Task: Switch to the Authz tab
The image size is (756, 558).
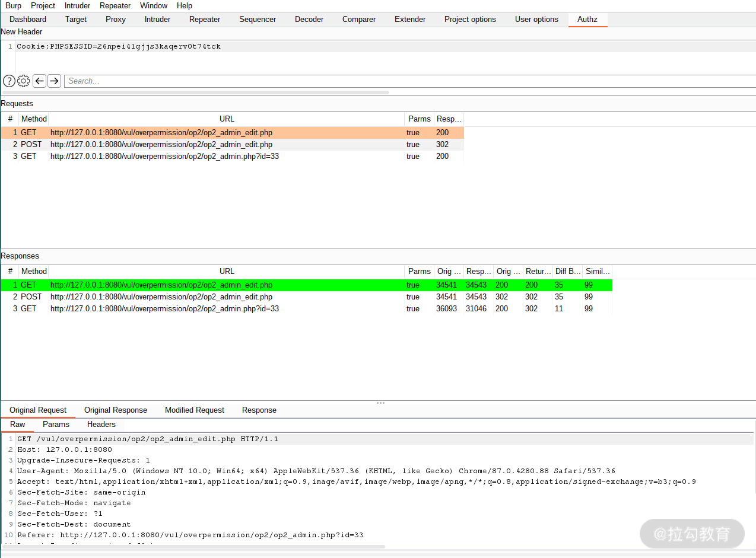Action: tap(587, 20)
